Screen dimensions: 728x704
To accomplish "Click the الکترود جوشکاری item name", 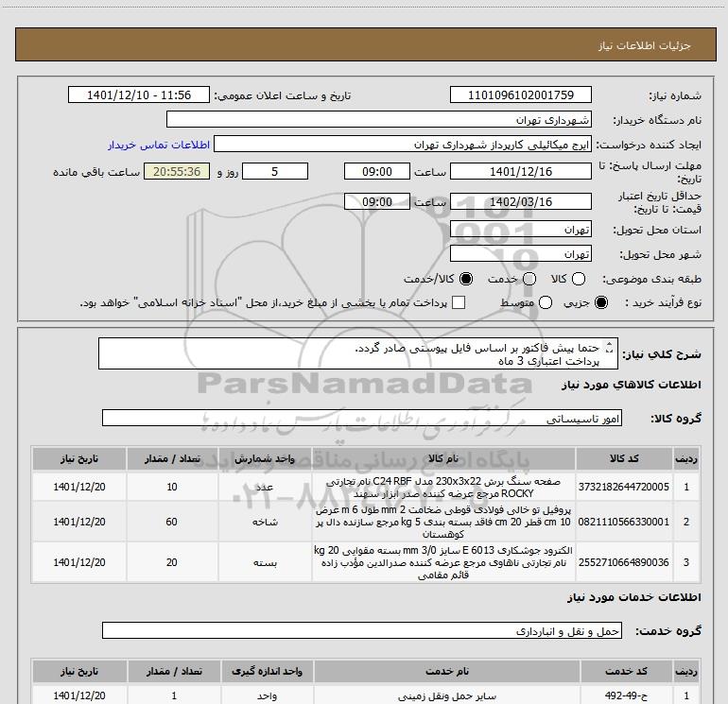I will tap(443, 562).
